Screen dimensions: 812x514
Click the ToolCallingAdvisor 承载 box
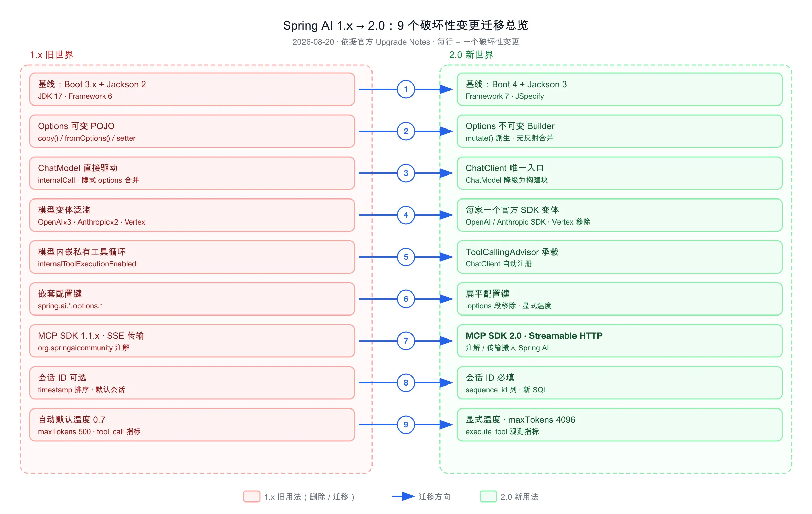pyautogui.click(x=620, y=257)
